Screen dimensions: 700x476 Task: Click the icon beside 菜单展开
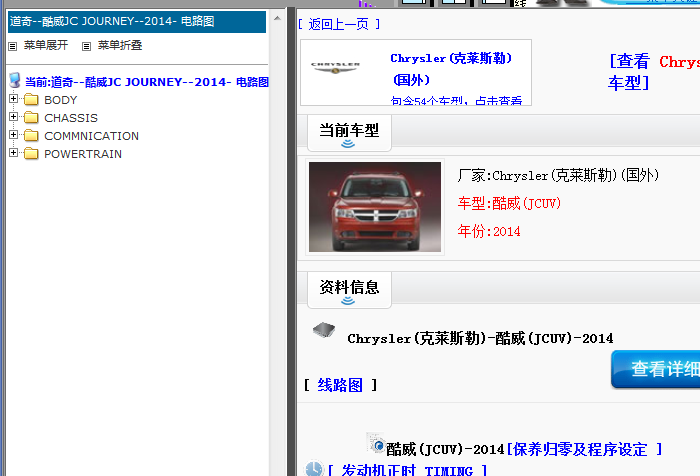coord(12,46)
